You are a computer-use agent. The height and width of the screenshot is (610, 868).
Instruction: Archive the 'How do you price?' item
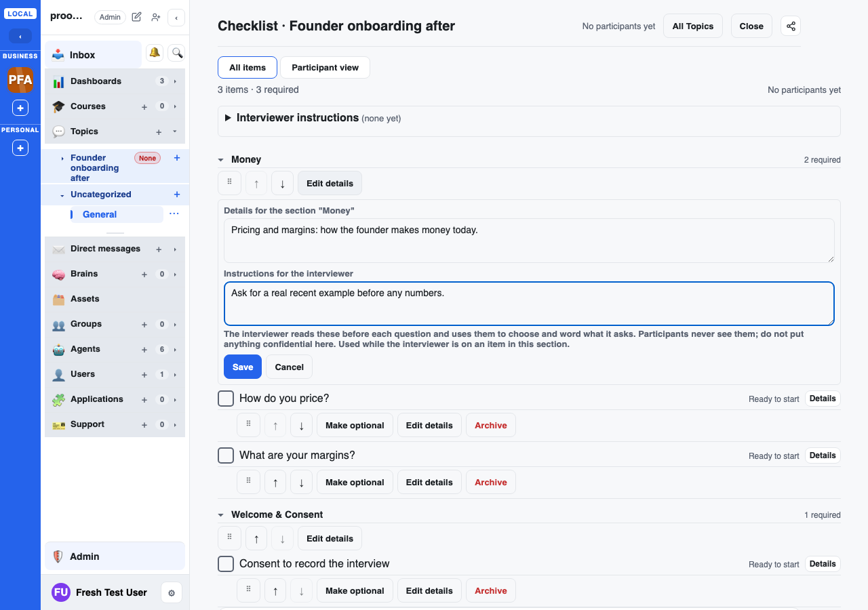pyautogui.click(x=491, y=426)
